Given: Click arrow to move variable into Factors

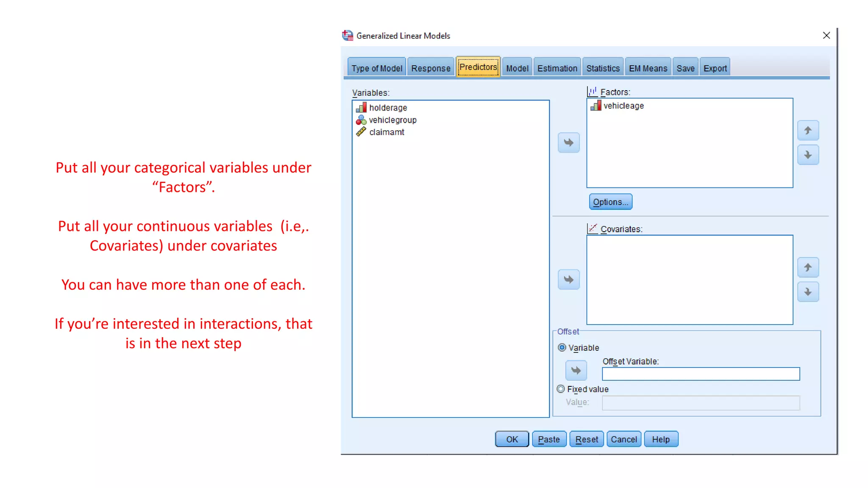Looking at the screenshot, I should pyautogui.click(x=568, y=143).
